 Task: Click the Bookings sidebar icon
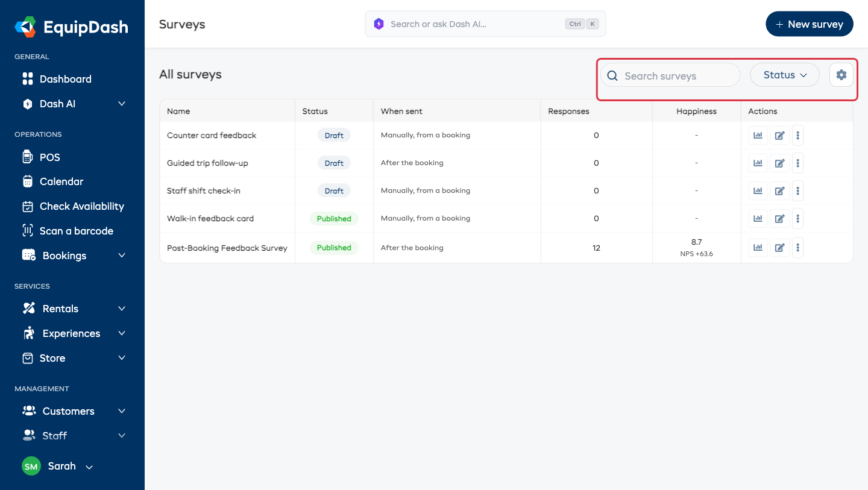[28, 256]
